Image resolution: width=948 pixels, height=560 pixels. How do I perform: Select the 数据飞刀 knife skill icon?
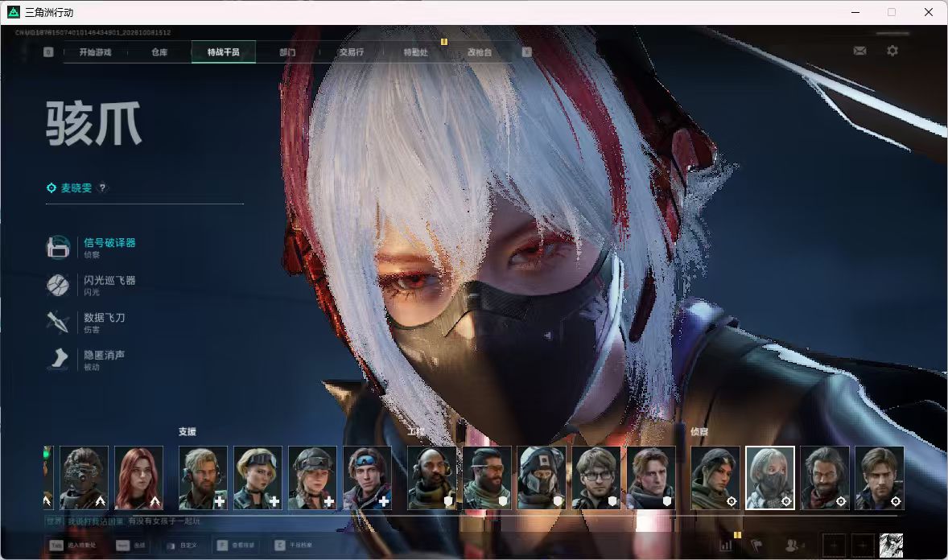tap(58, 322)
